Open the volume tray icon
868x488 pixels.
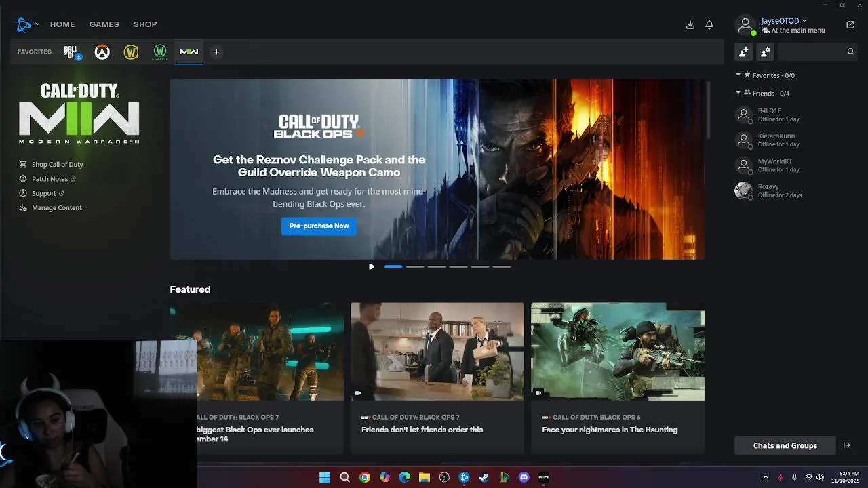tap(820, 477)
